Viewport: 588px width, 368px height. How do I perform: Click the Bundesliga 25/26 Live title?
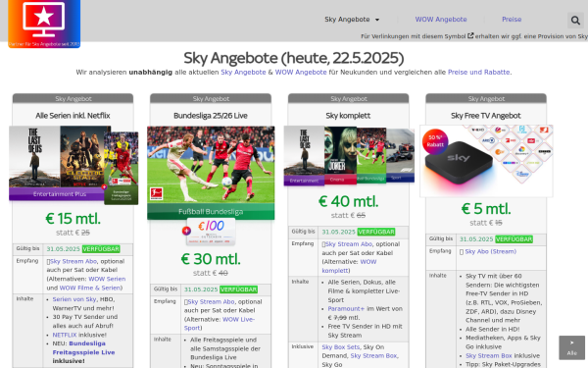[211, 116]
